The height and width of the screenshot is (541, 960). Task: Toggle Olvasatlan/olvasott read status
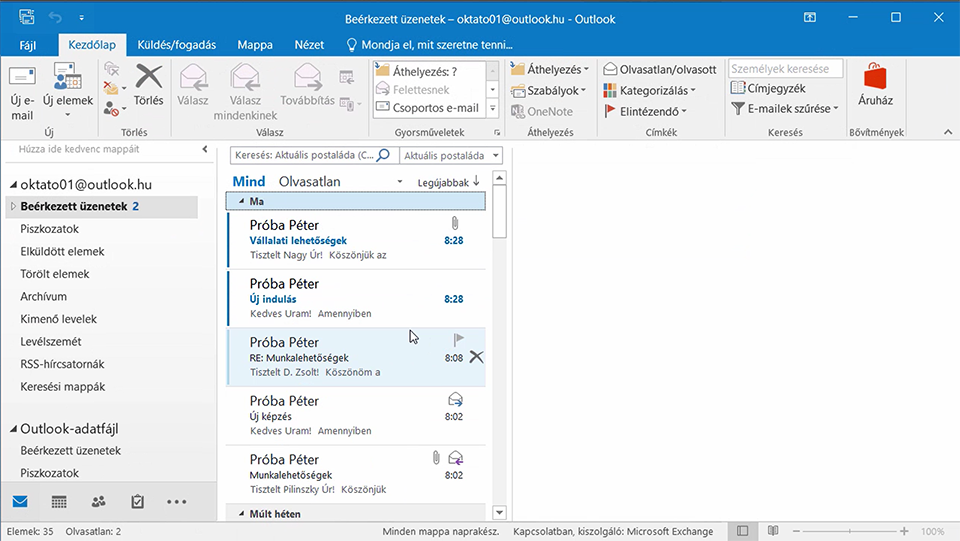click(x=659, y=69)
